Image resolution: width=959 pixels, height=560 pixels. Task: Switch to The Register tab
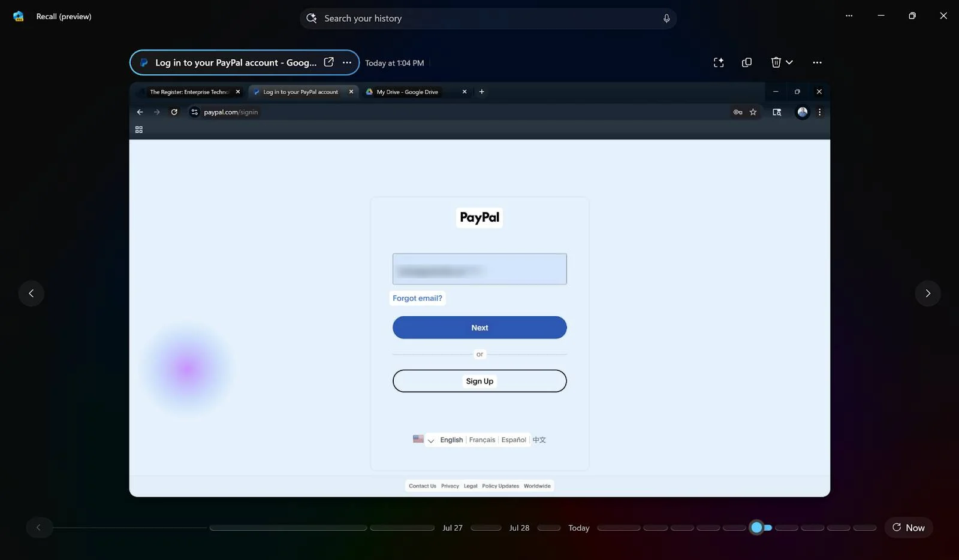click(x=189, y=92)
